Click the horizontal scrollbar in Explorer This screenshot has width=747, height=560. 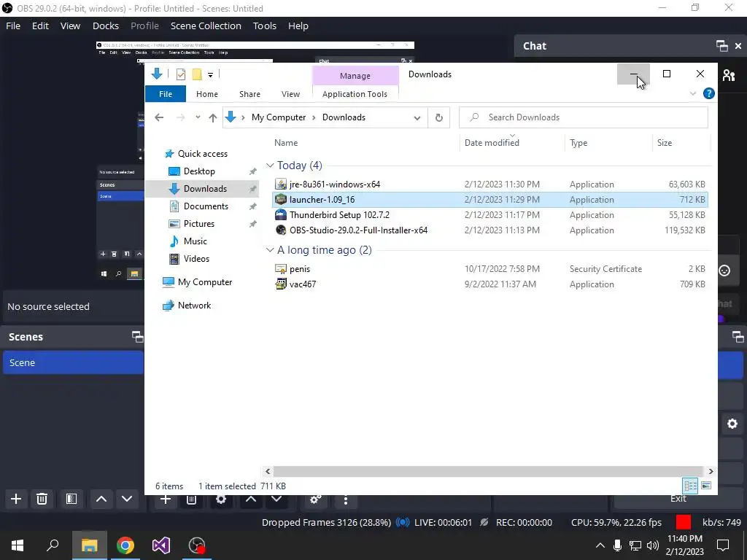[488, 471]
